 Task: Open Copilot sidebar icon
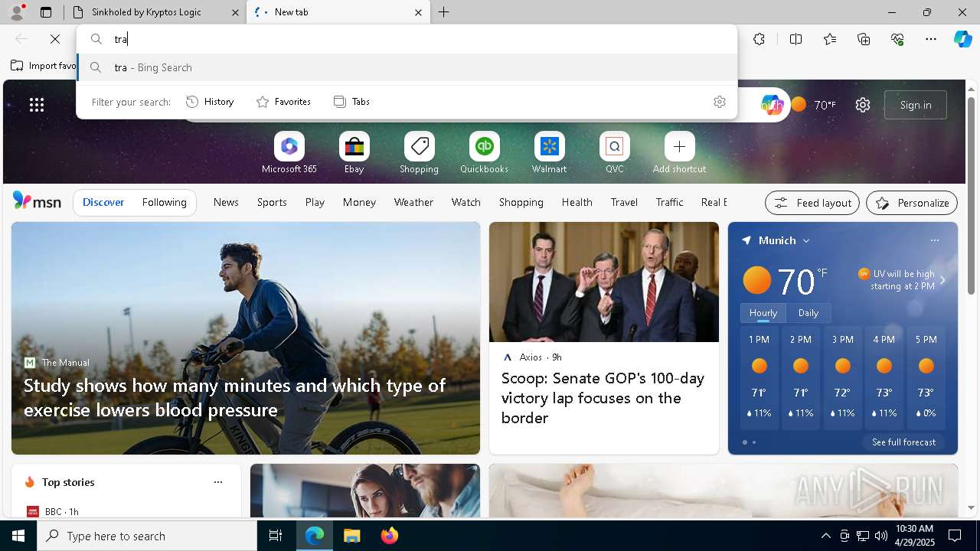pos(962,39)
